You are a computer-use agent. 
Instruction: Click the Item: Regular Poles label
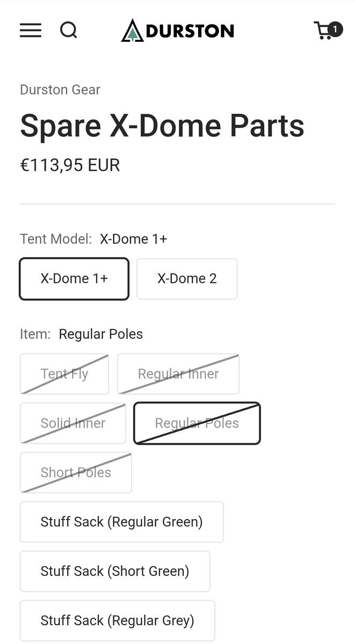[81, 334]
